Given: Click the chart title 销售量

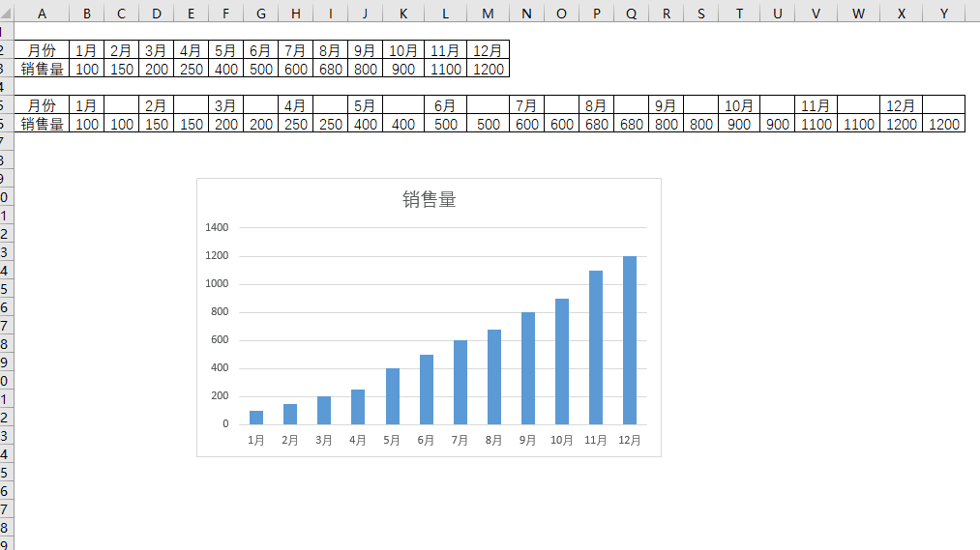Looking at the screenshot, I should click(x=429, y=200).
